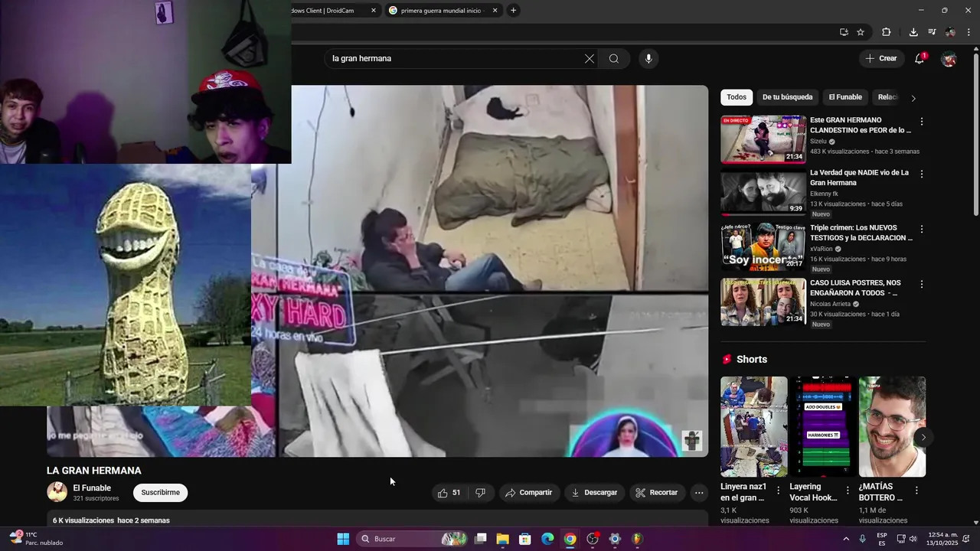Image resolution: width=980 pixels, height=551 pixels.
Task: Open Chrome media control icon
Action: [x=932, y=32]
